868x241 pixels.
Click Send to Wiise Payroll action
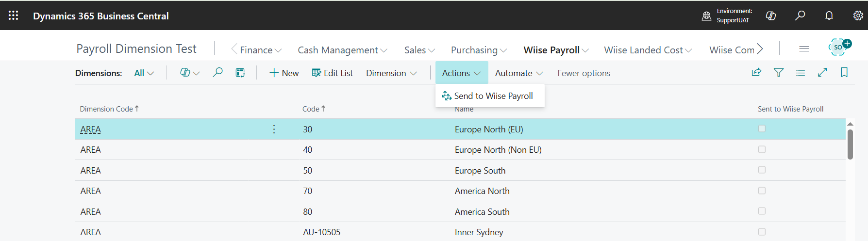point(490,96)
